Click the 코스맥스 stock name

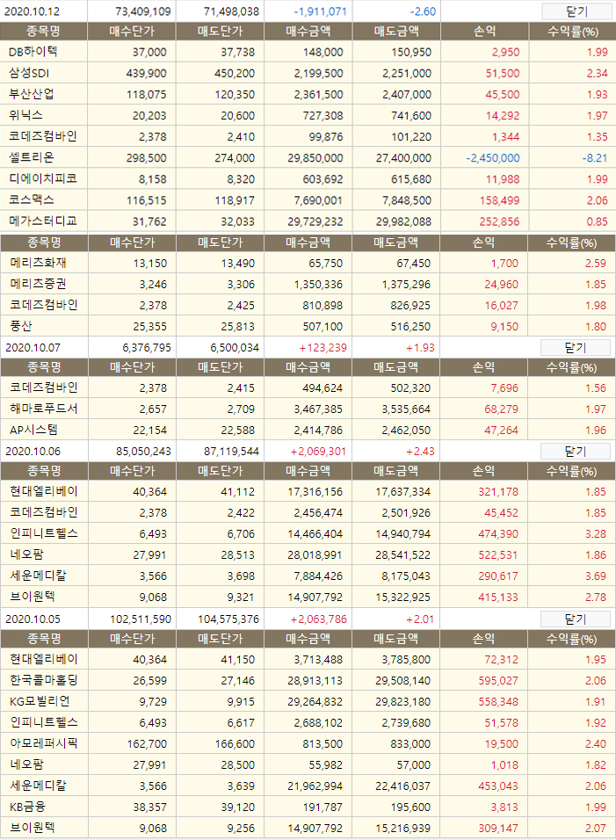coord(32,199)
